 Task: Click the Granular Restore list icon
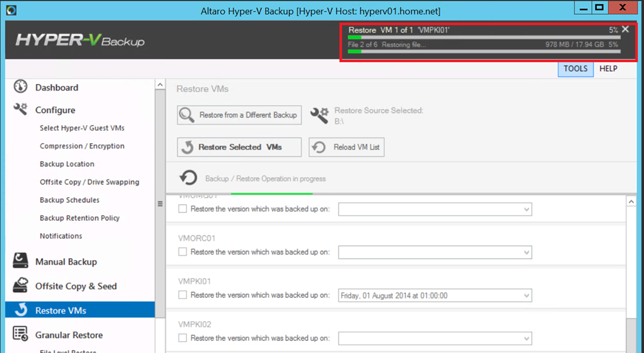tap(20, 334)
